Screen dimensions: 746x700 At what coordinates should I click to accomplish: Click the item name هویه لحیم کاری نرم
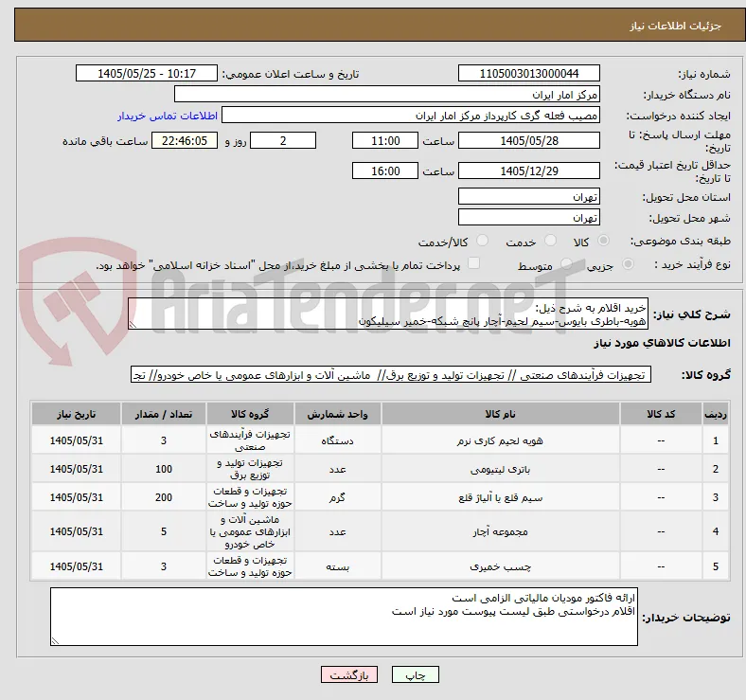[x=500, y=440]
